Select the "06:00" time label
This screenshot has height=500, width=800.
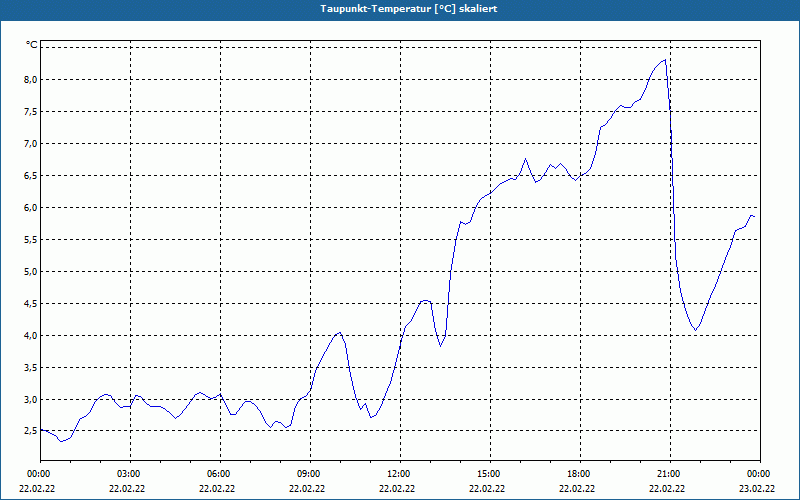tap(217, 474)
